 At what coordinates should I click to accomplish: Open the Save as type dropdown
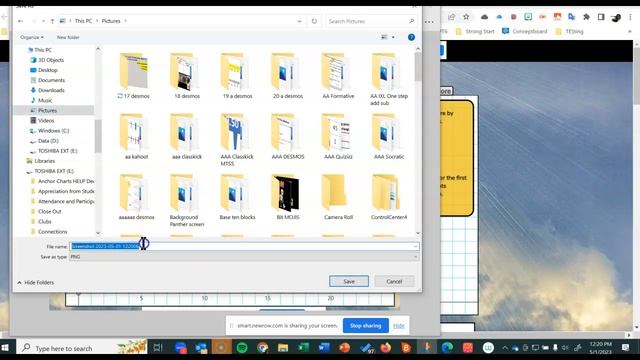[244, 257]
